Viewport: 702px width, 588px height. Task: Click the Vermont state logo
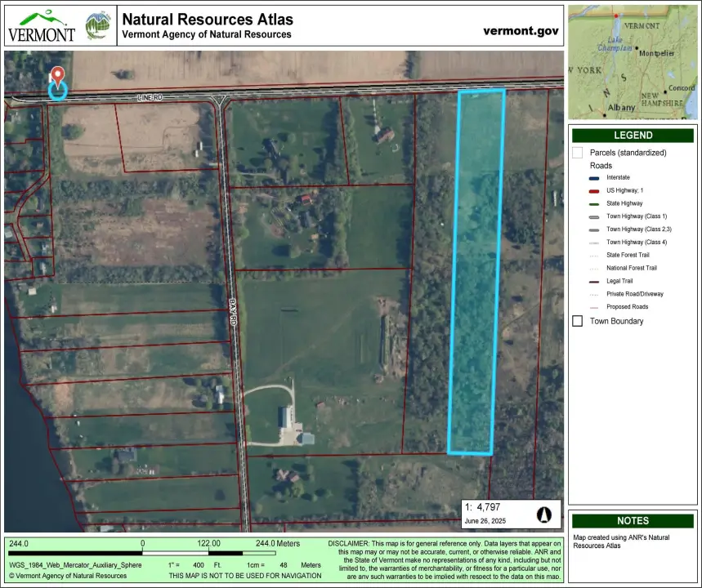tap(41, 26)
